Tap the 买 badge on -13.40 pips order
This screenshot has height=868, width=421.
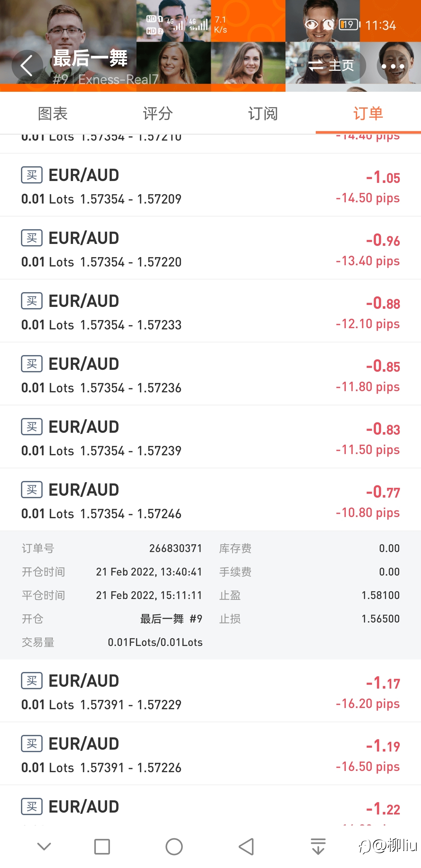pyautogui.click(x=32, y=238)
